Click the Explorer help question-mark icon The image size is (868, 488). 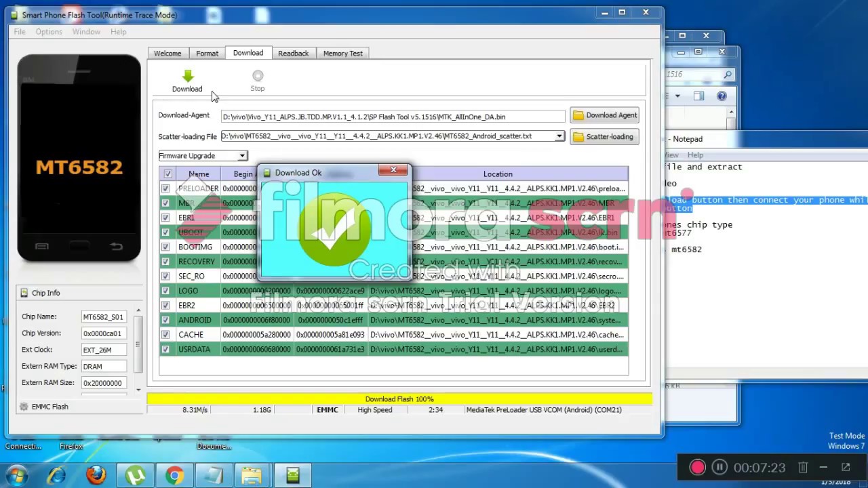click(x=722, y=96)
